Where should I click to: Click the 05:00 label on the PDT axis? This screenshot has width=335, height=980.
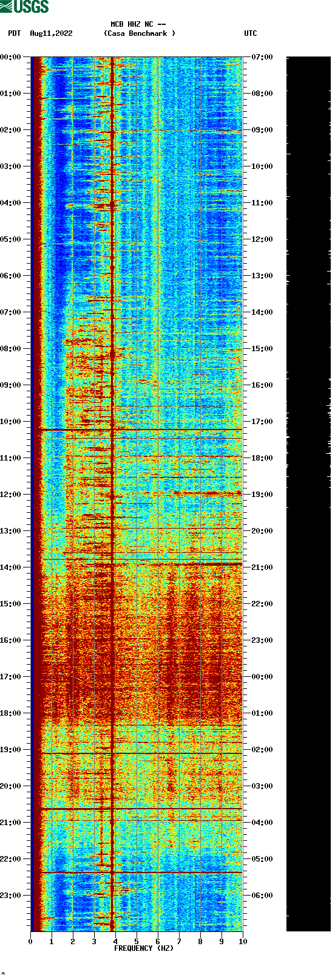pyautogui.click(x=11, y=239)
